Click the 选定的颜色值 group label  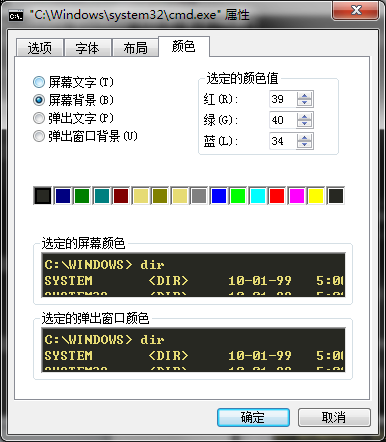242,79
